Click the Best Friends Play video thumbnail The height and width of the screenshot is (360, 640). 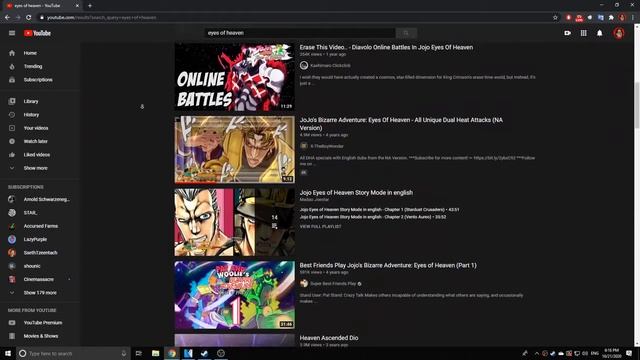pos(234,295)
